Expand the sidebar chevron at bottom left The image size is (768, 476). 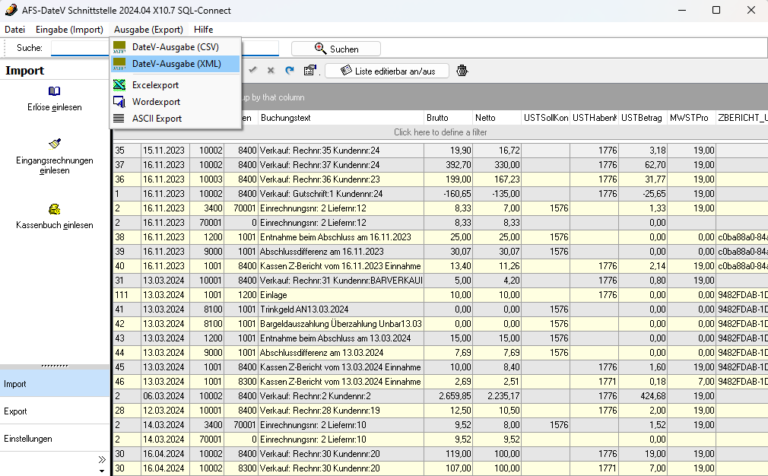[x=100, y=461]
